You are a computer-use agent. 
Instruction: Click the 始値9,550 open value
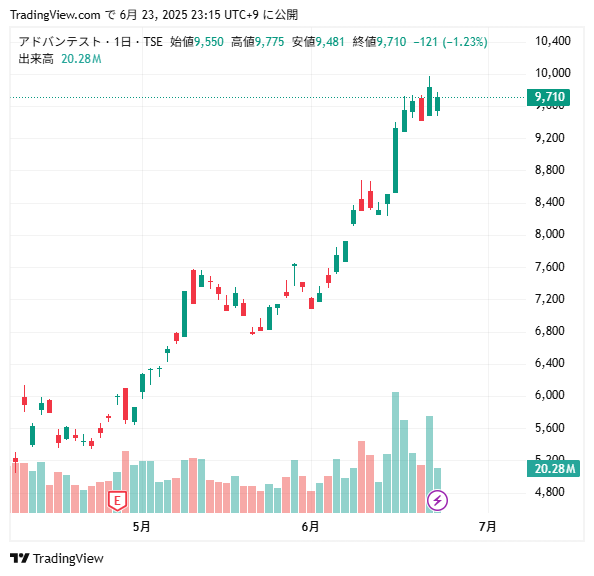click(197, 41)
